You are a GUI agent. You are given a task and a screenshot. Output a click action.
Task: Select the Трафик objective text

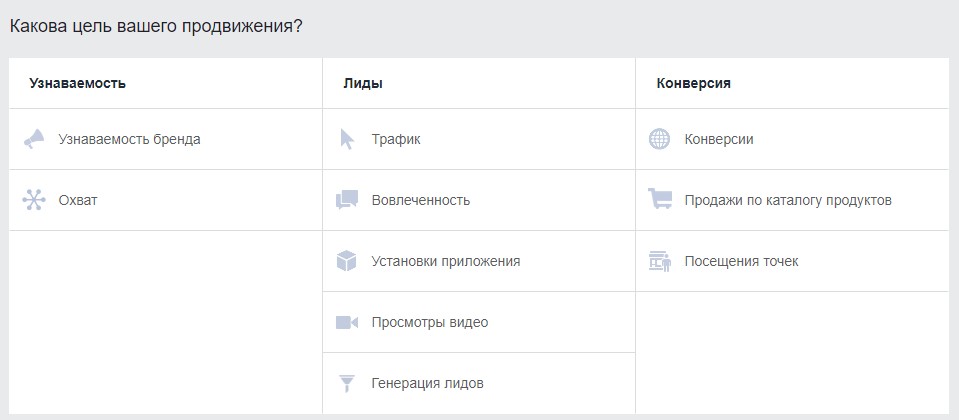pyautogui.click(x=396, y=139)
